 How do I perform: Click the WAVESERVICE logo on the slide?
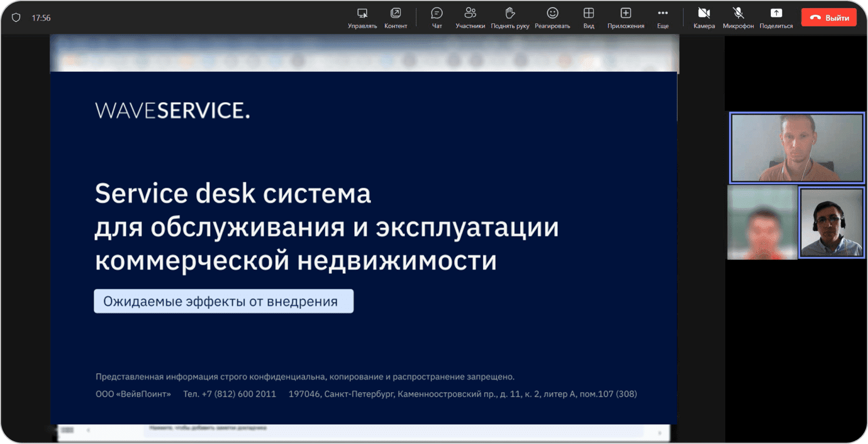173,111
